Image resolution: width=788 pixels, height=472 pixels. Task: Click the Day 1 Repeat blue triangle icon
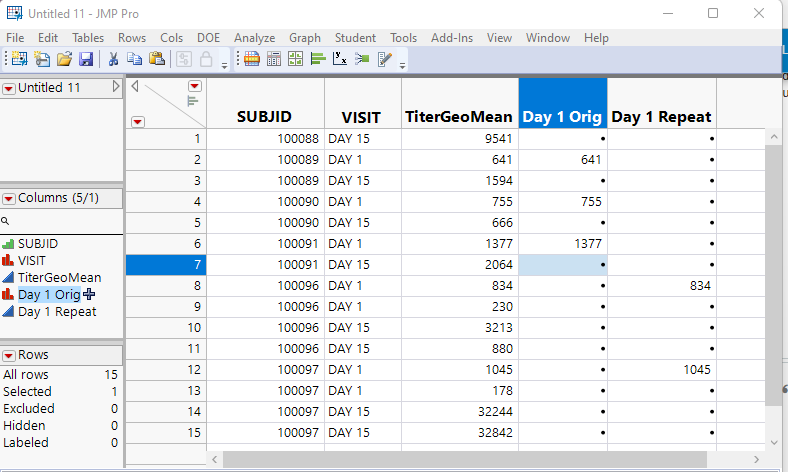click(x=8, y=312)
